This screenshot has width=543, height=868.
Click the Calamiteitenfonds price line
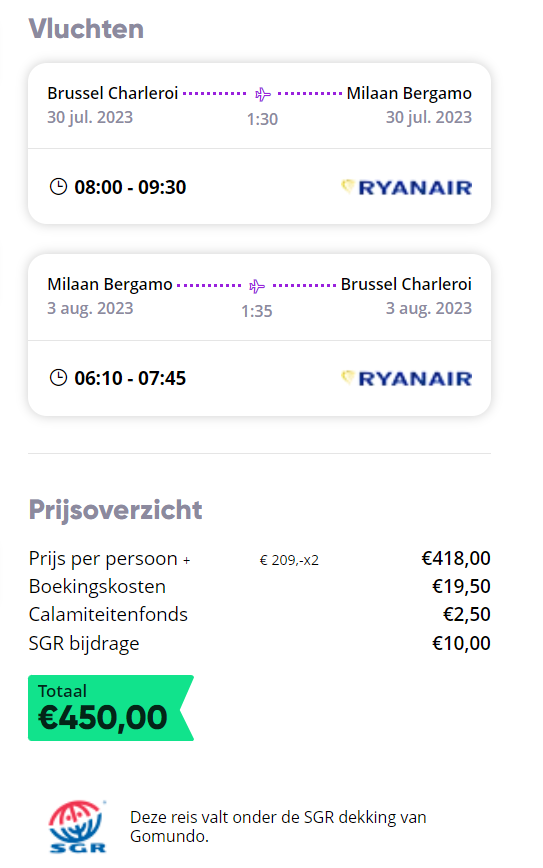260,614
